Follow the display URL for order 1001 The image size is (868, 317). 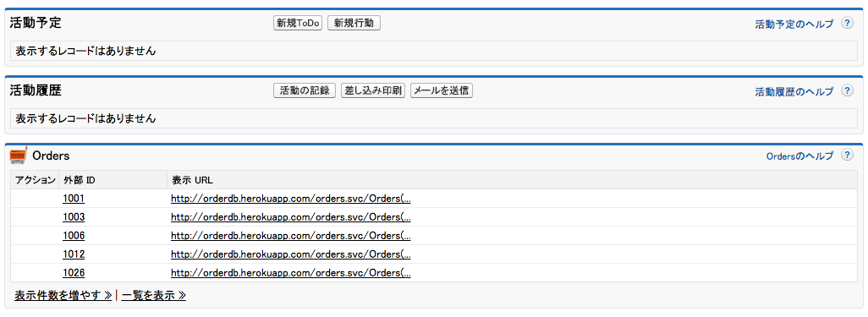click(291, 198)
